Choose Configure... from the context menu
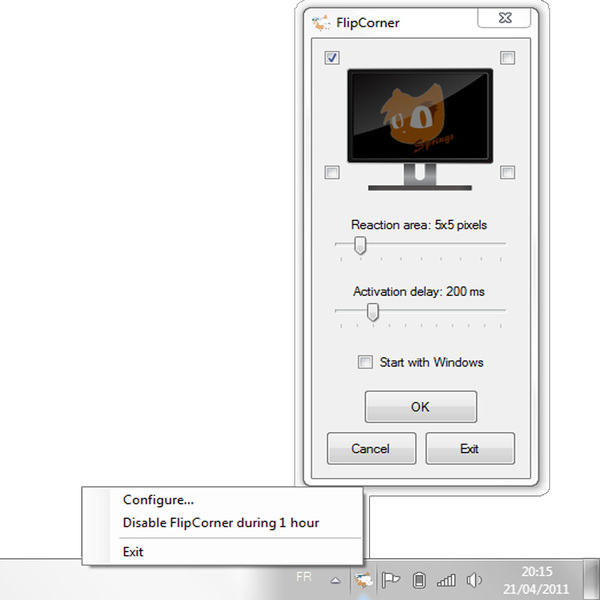 222,500
